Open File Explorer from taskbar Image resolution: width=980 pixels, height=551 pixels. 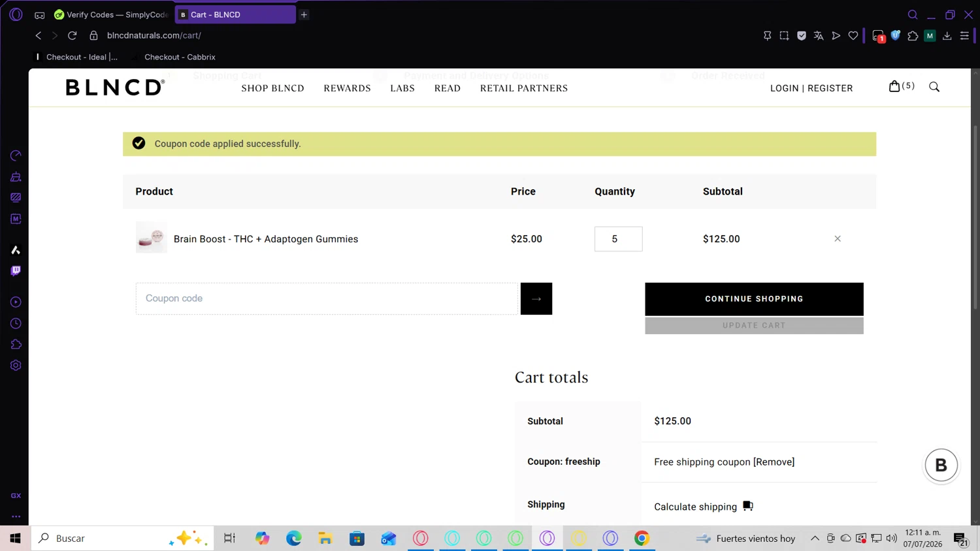point(325,539)
